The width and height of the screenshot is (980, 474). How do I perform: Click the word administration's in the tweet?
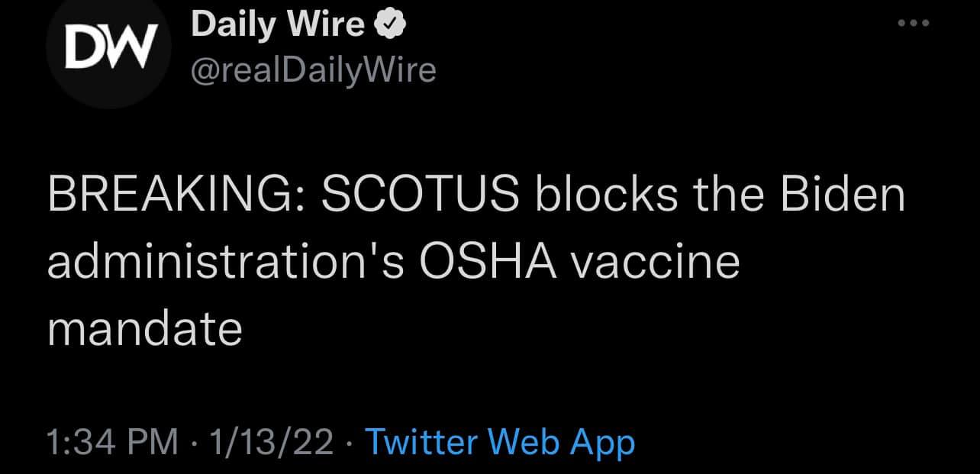226,263
